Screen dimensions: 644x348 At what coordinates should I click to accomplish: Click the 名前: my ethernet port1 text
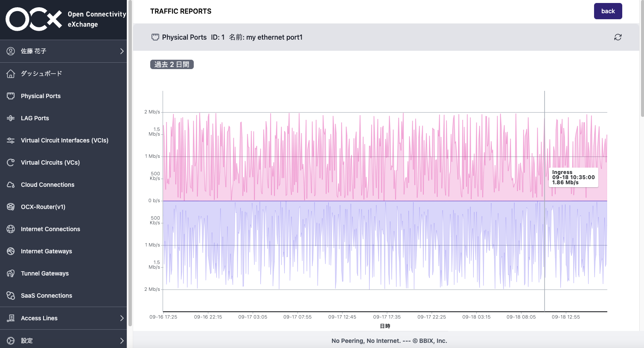[x=265, y=37]
